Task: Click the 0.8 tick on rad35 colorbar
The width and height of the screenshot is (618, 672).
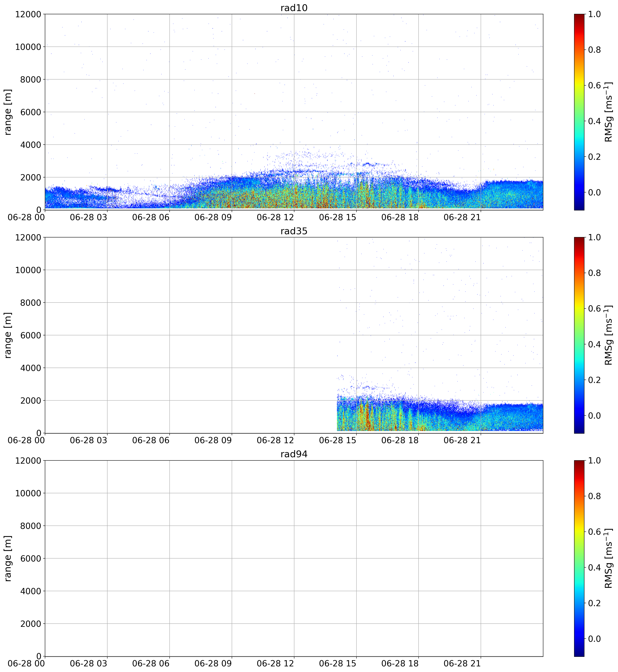Action: 594,273
